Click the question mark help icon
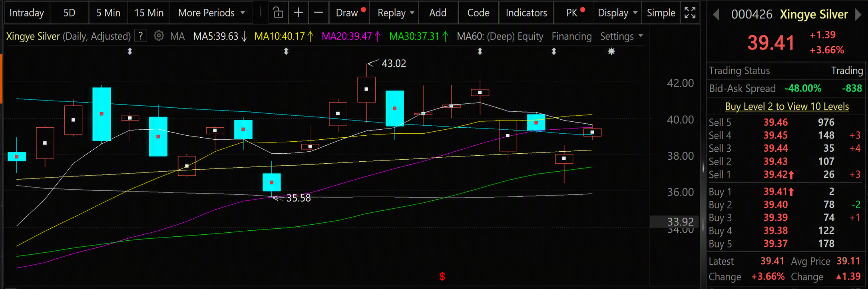 141,36
